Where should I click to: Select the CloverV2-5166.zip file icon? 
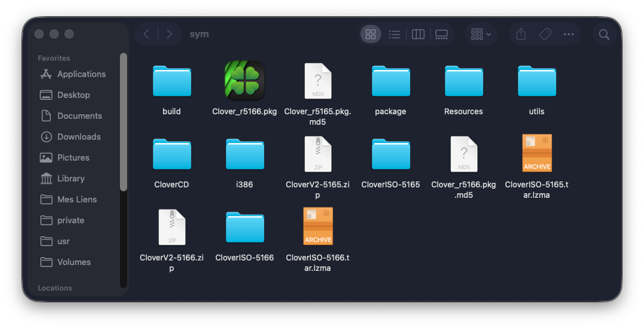(171, 227)
